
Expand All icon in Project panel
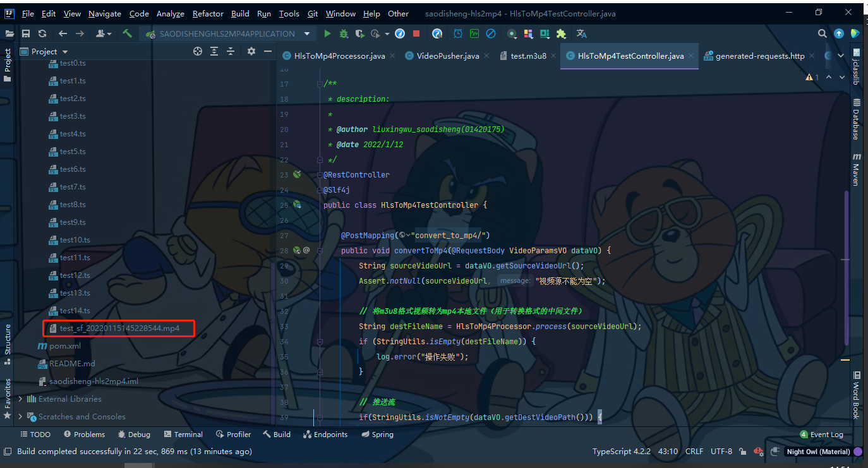pyautogui.click(x=214, y=51)
